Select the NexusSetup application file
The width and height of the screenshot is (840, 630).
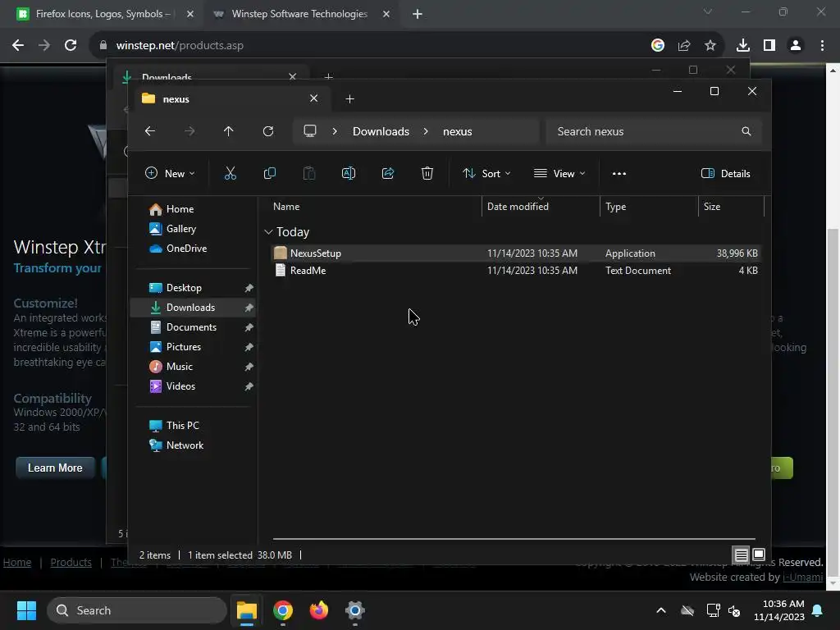(x=515, y=253)
